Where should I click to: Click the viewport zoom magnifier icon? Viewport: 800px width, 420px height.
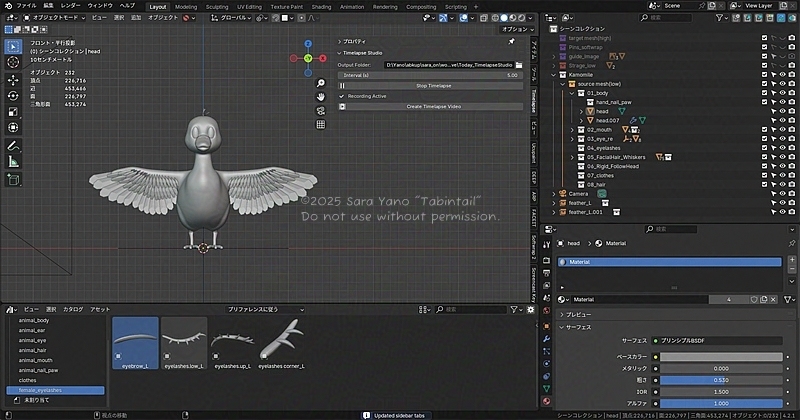(x=321, y=84)
